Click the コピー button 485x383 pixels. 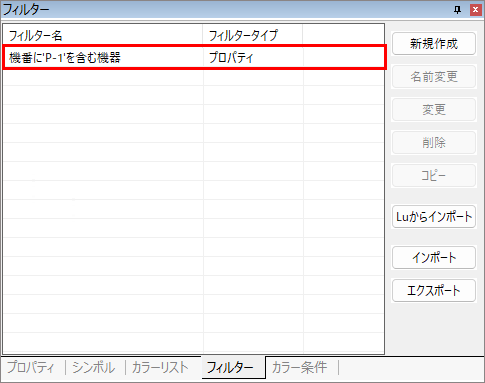pyautogui.click(x=434, y=176)
